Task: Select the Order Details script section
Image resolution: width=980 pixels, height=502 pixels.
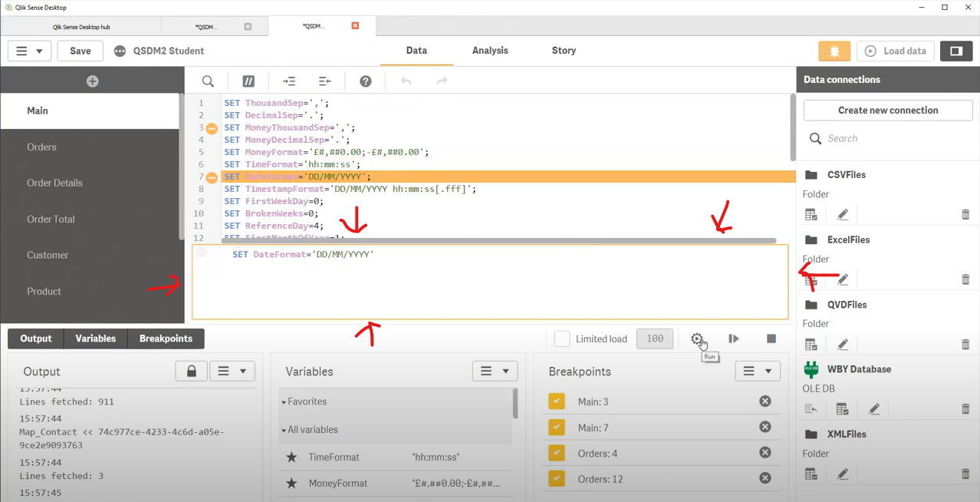Action: [54, 183]
